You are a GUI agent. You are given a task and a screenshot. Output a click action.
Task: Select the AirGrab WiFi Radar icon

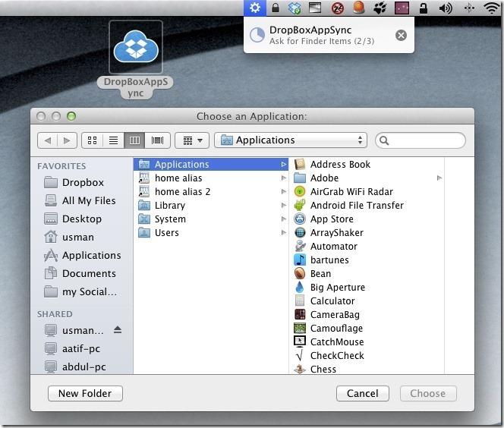(x=300, y=191)
